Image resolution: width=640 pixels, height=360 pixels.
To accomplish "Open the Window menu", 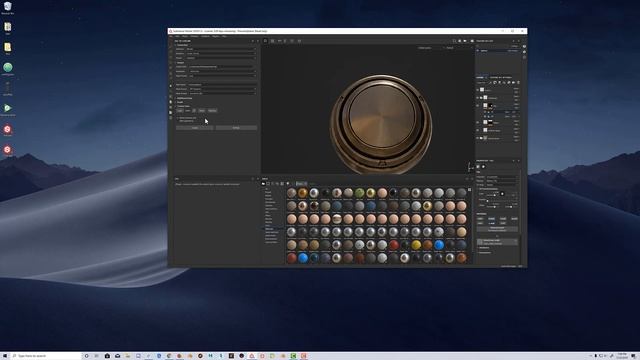I will [194, 36].
